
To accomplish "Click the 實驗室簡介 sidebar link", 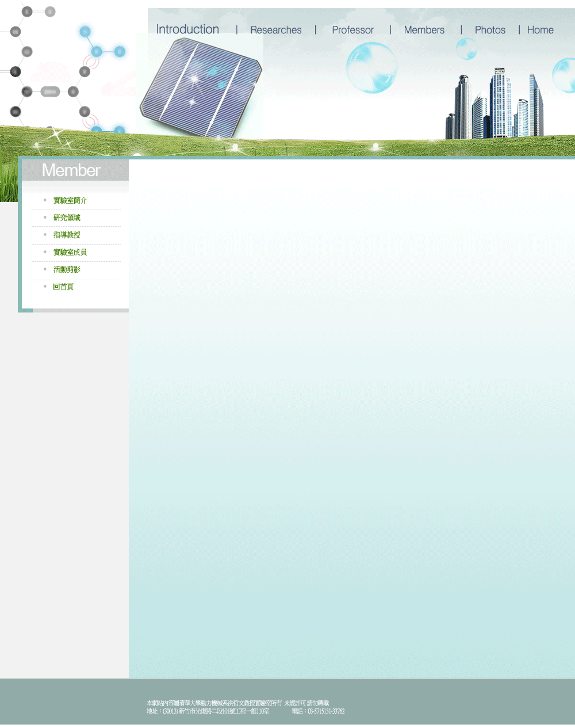I will coord(70,200).
